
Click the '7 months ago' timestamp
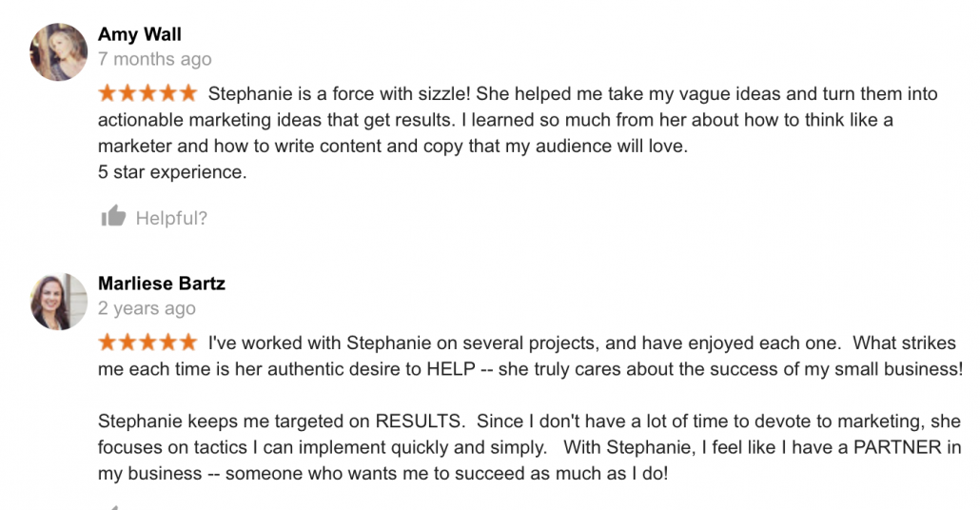[154, 59]
